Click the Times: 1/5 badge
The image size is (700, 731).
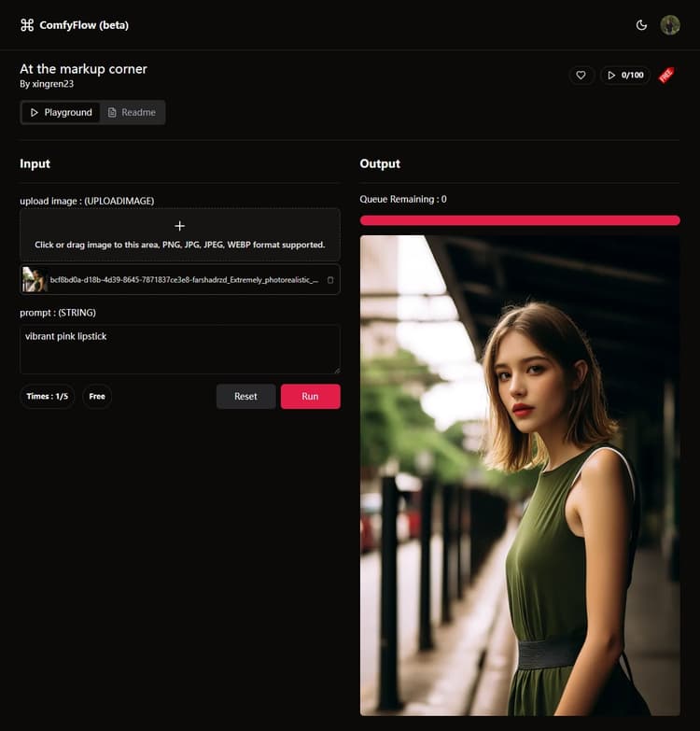(x=47, y=396)
